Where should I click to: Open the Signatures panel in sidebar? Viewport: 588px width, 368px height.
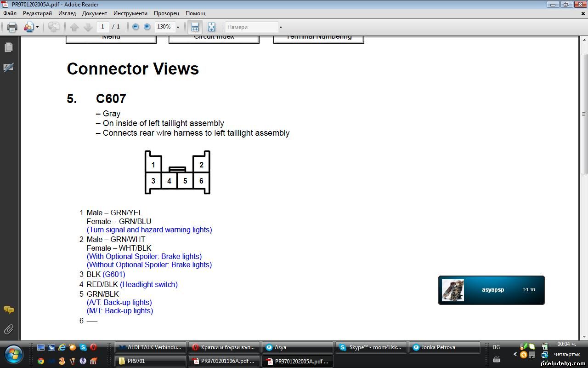coord(9,68)
